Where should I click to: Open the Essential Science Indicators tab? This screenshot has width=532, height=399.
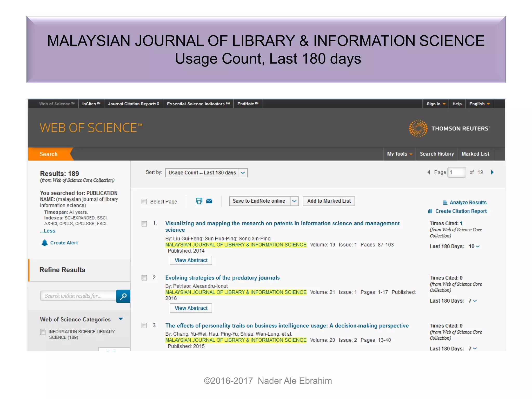[198, 104]
